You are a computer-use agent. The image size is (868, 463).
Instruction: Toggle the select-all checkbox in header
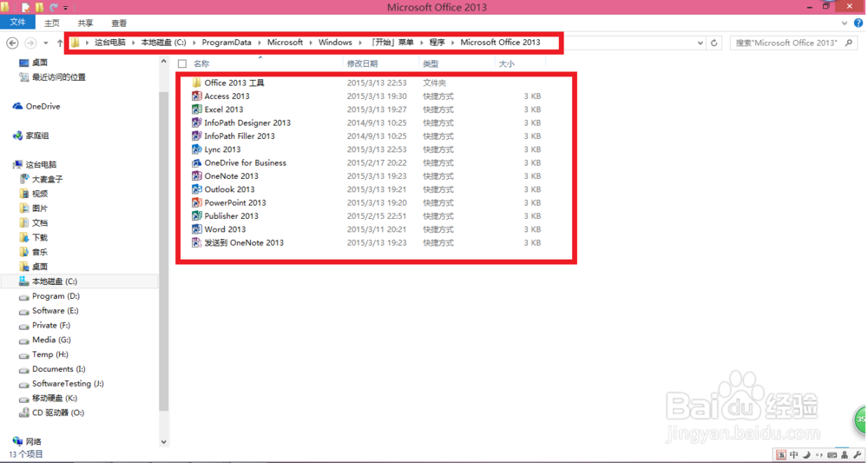[182, 63]
